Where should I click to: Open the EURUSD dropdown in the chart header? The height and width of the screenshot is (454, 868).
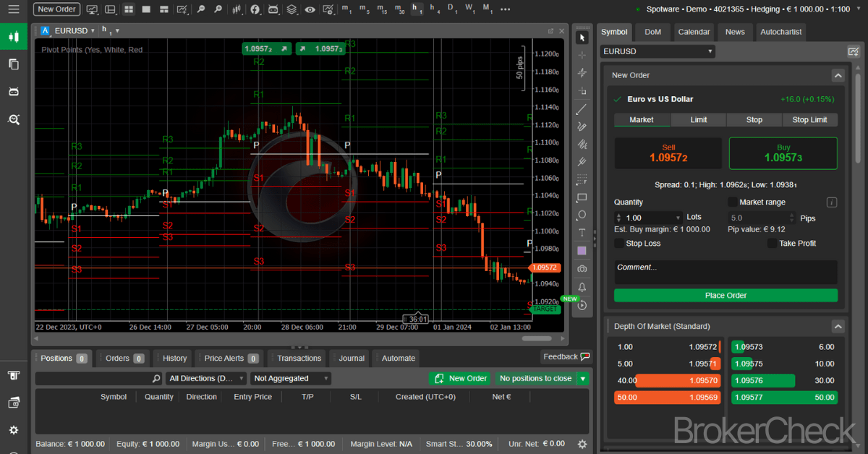click(x=75, y=31)
